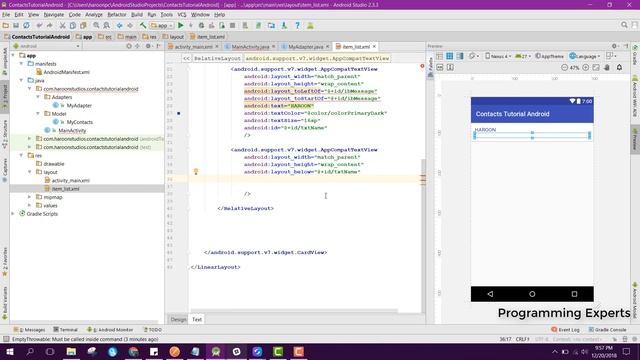Run the app with green play button

pos(180,26)
